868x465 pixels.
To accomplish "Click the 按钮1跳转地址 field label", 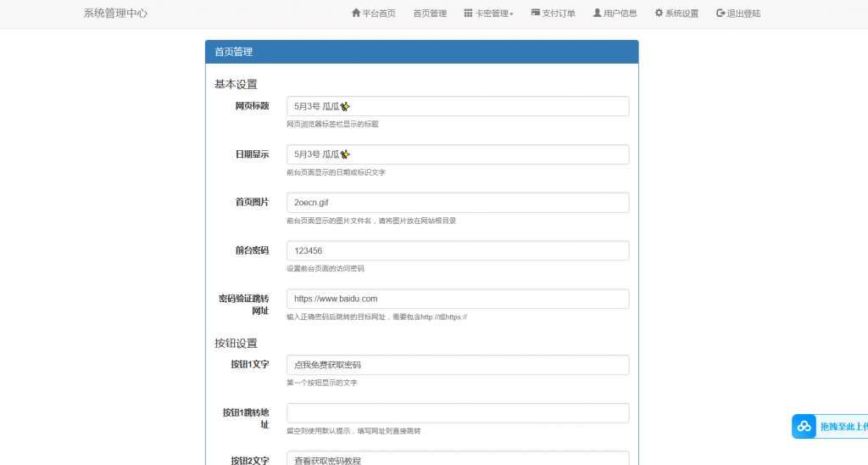I will point(246,418).
